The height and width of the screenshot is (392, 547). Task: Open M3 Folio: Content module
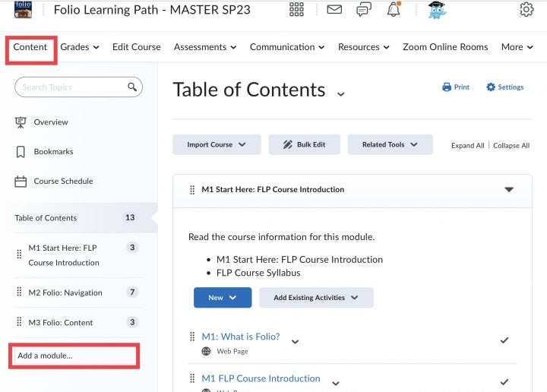(x=61, y=323)
